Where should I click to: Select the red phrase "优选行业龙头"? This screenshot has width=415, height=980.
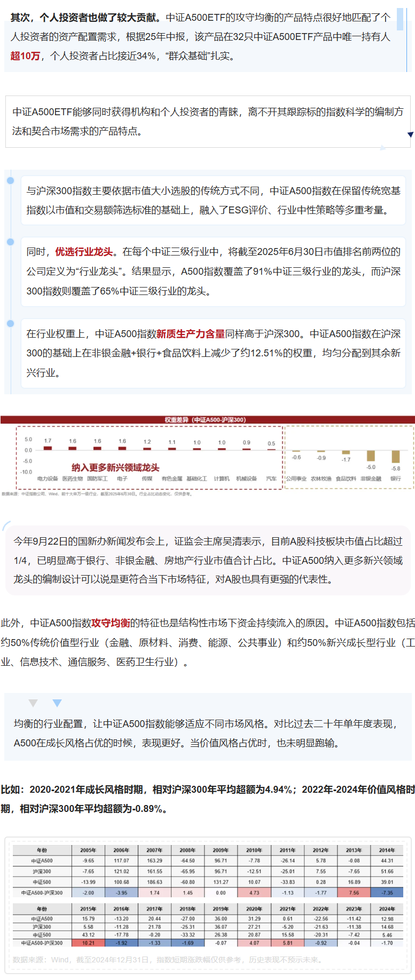tap(84, 252)
